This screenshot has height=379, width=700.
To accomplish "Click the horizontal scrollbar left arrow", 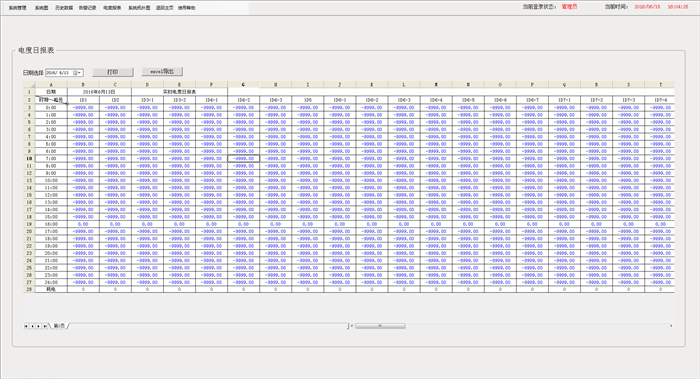I will tap(352, 326).
